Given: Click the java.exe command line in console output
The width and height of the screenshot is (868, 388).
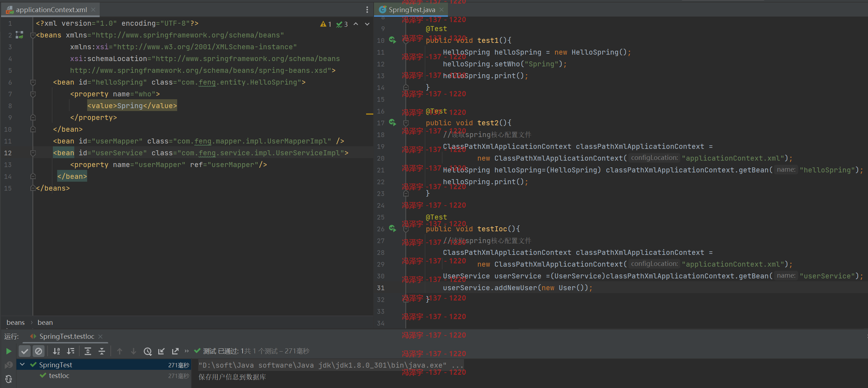Looking at the screenshot, I should click(331, 365).
